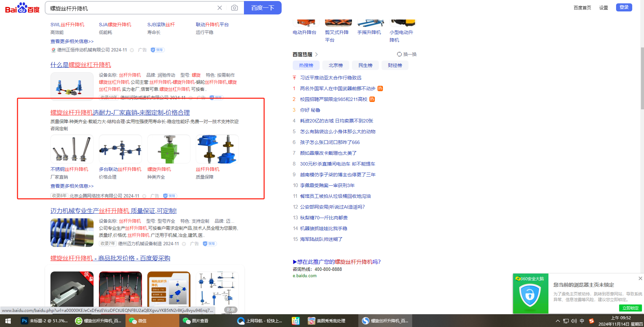Click the 立即锁定 button
The image size is (644, 327).
[631, 308]
